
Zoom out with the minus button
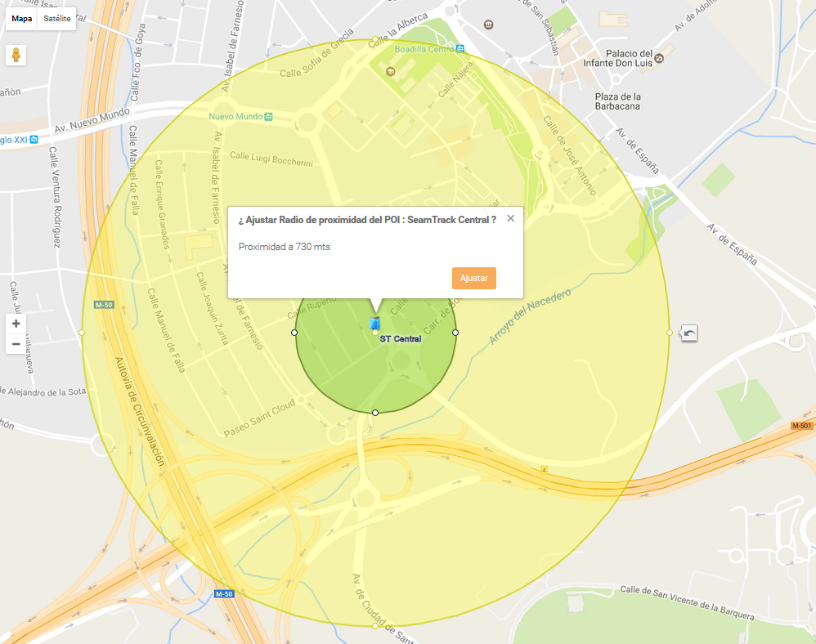tap(16, 344)
